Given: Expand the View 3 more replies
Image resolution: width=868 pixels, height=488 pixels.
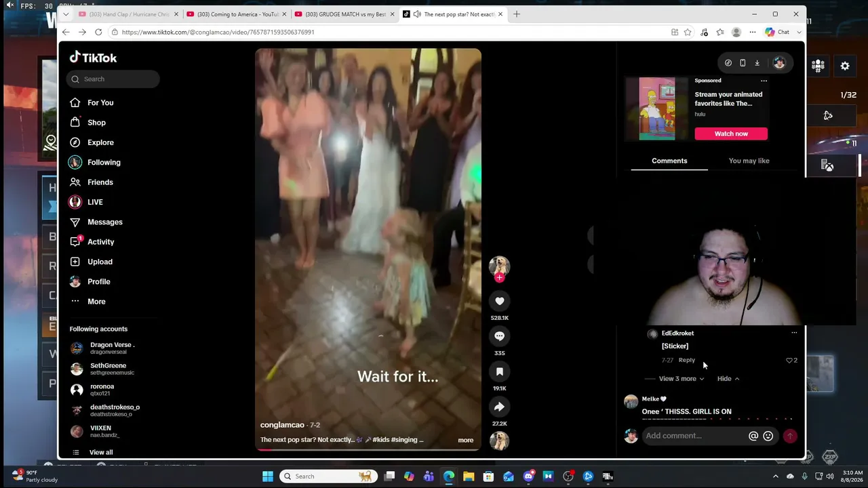Looking at the screenshot, I should (x=681, y=379).
